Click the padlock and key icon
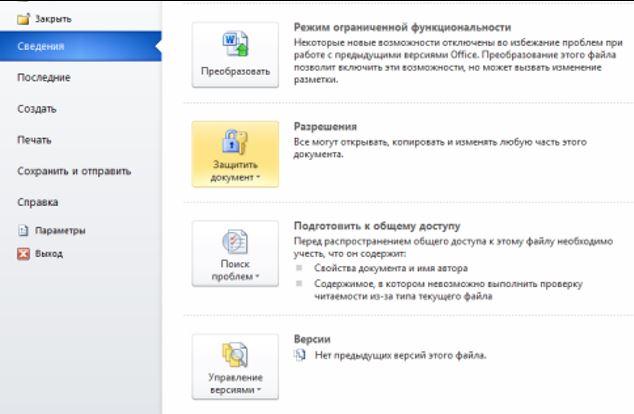Viewport: 634px width, 414px height. point(235,142)
